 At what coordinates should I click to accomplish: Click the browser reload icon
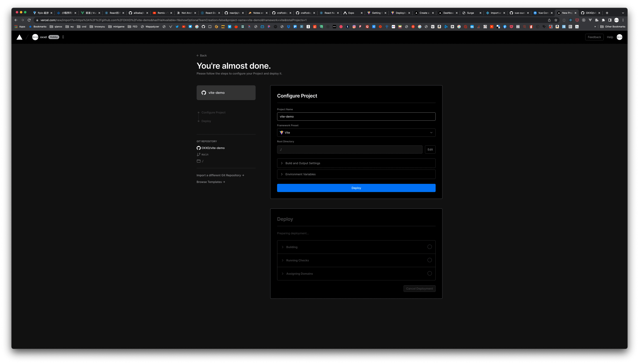coord(29,20)
